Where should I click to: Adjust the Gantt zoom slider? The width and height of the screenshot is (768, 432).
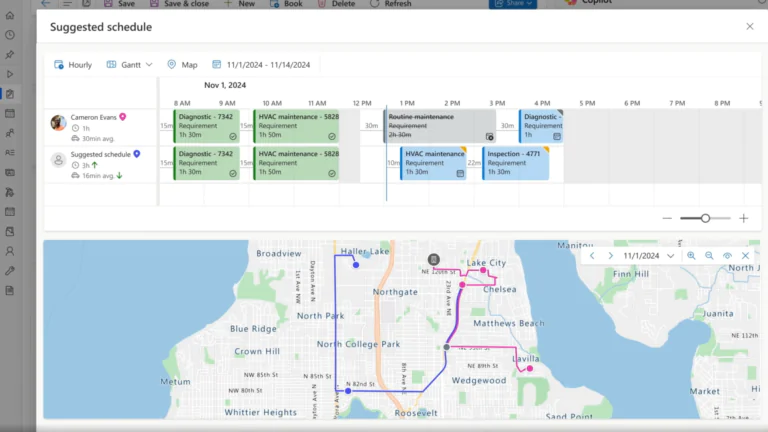click(705, 218)
